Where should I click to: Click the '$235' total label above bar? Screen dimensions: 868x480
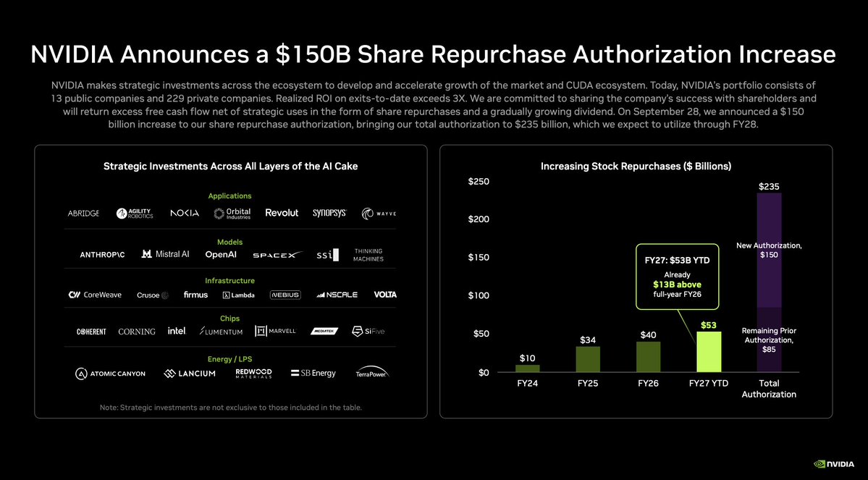769,187
